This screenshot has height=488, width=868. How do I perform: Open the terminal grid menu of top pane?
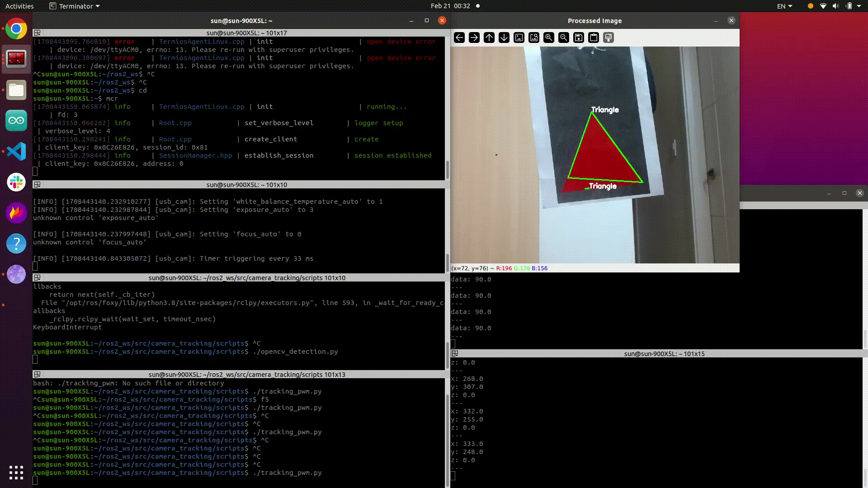coord(38,33)
